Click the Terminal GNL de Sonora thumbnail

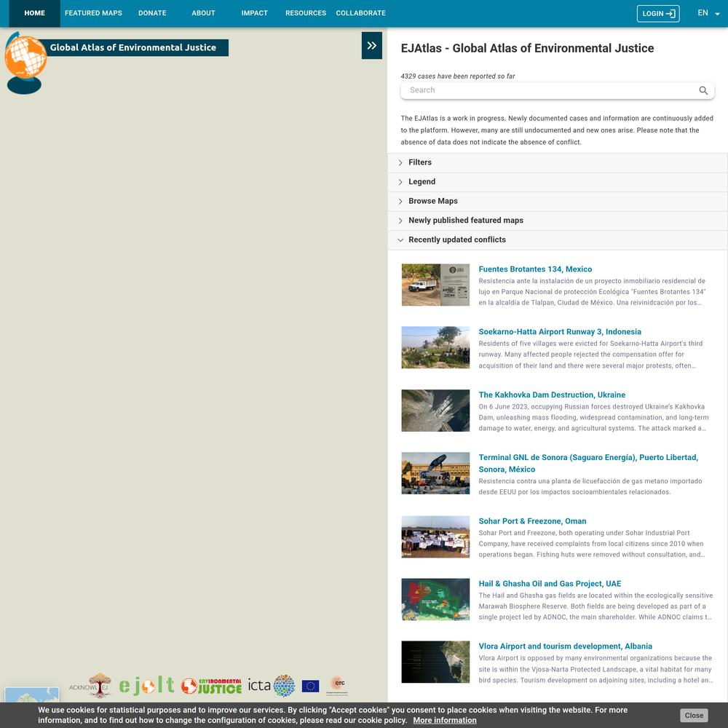click(435, 474)
